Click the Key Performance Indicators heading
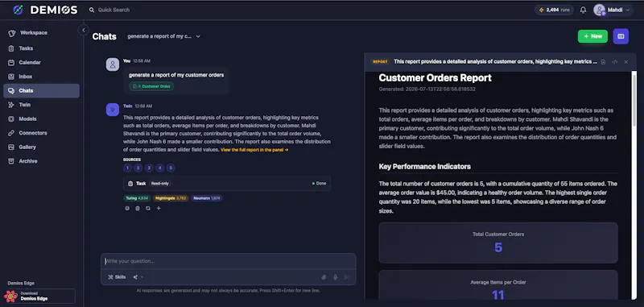This screenshot has width=644, height=307. [425, 167]
